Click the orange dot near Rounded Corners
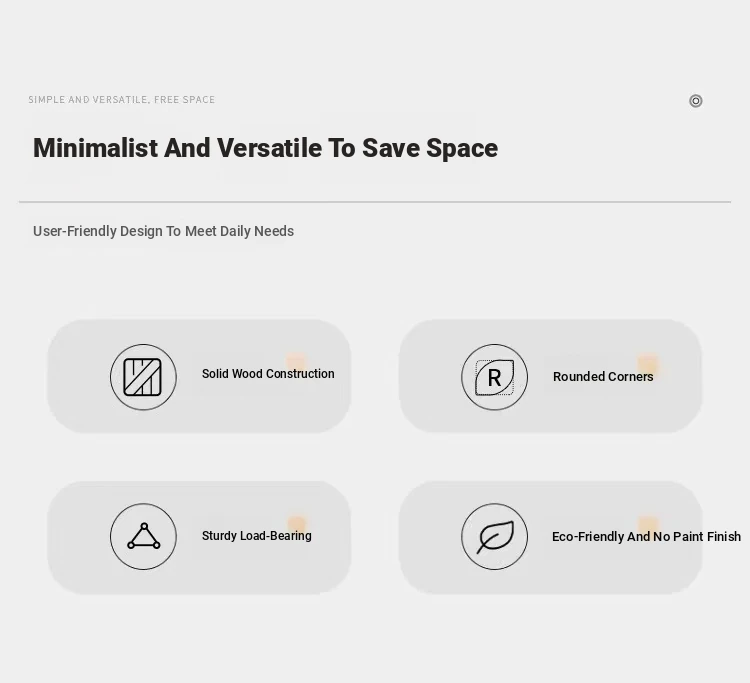750x683 pixels. [x=648, y=364]
